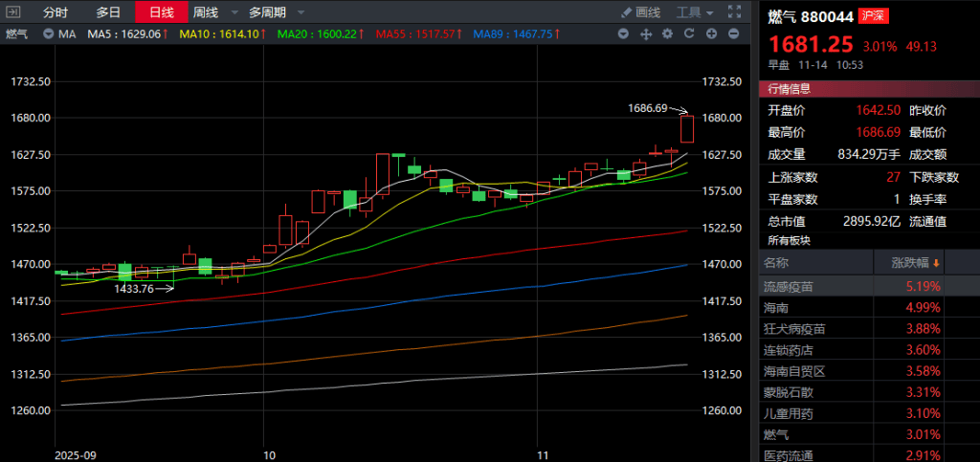Select the 日线 daily chart tab
The image size is (980, 462).
coord(161,12)
